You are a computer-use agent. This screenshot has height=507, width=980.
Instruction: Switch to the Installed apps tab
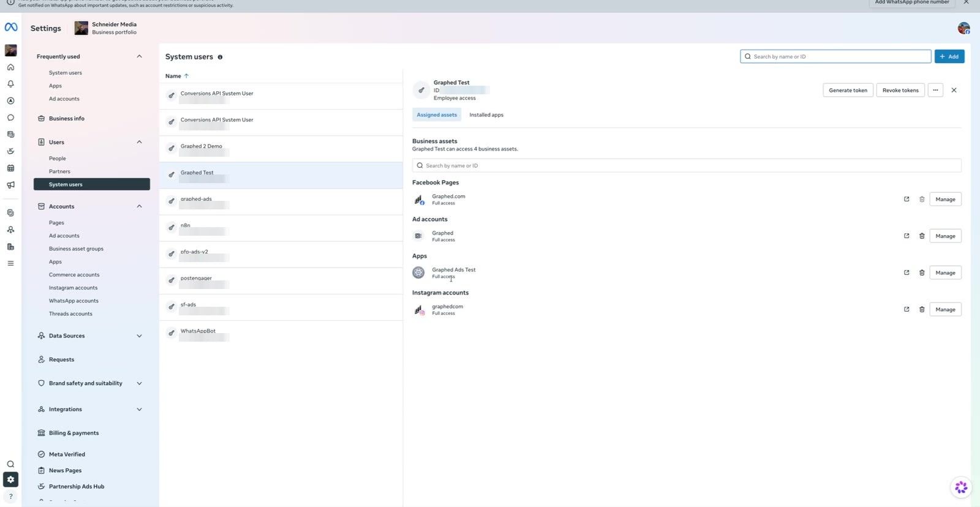486,115
